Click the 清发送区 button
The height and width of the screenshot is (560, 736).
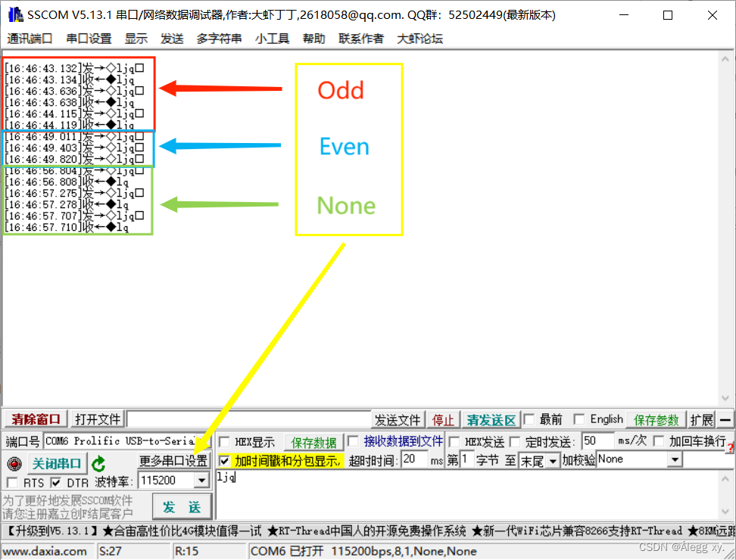[491, 420]
